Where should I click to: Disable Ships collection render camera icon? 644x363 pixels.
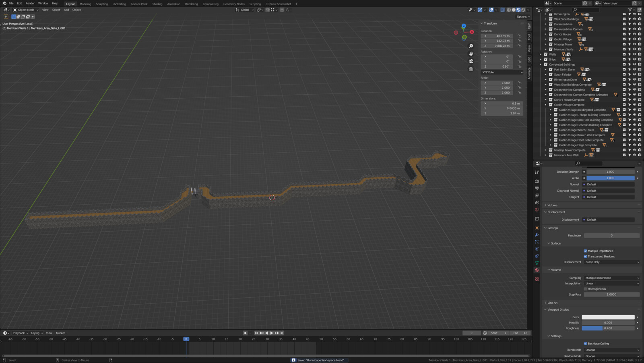pos(640,59)
